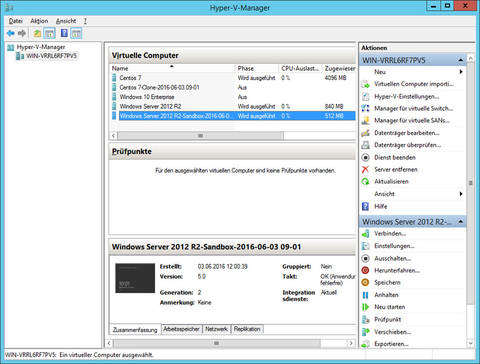This screenshot has width=480, height=364.
Task: Sort by the CPU-Auslastung column header
Action: (300, 68)
